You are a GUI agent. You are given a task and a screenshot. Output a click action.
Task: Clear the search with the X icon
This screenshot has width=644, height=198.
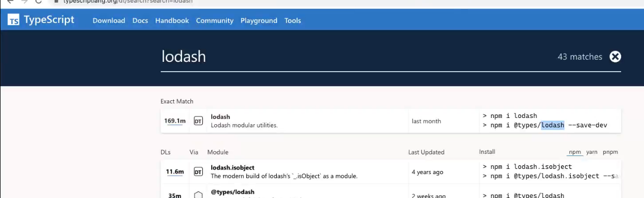click(x=615, y=57)
